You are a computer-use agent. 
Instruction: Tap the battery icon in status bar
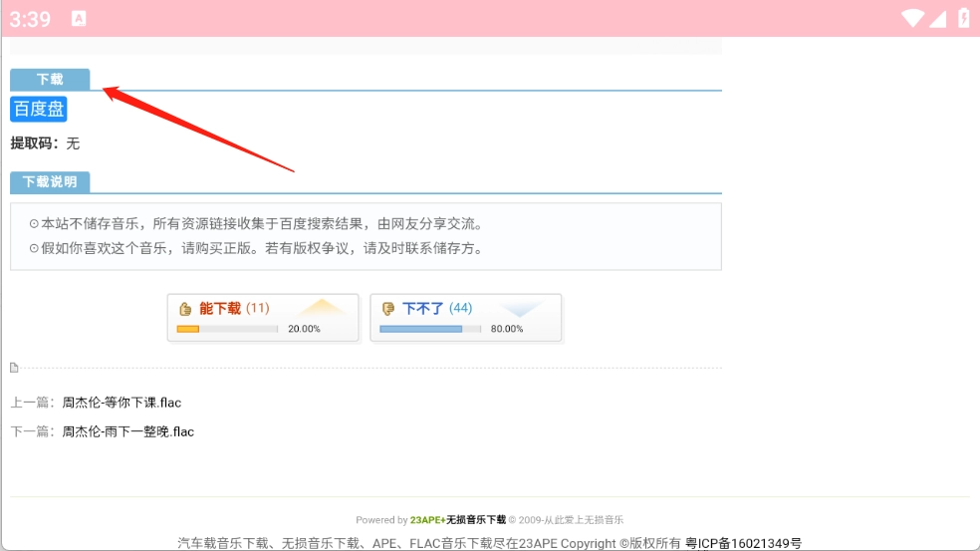tap(963, 18)
